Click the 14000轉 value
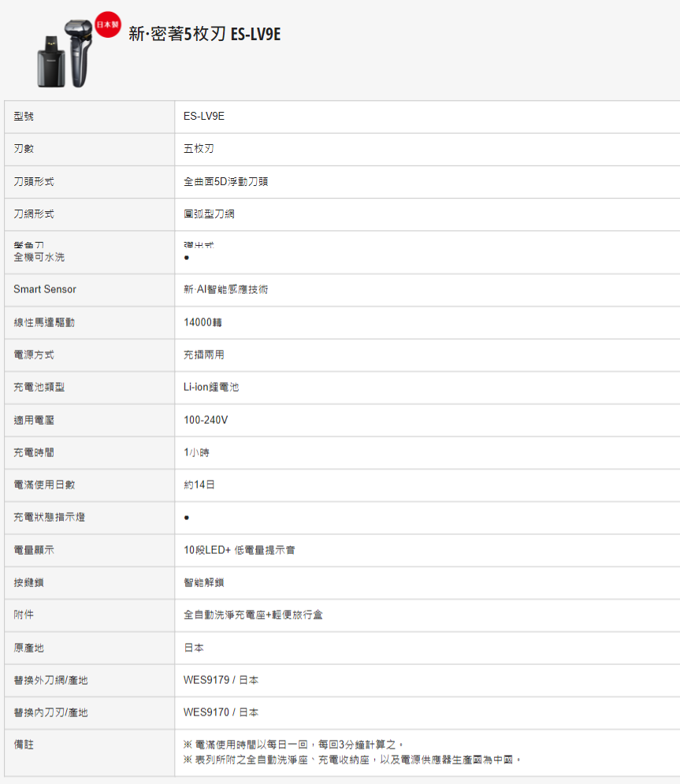 203,322
